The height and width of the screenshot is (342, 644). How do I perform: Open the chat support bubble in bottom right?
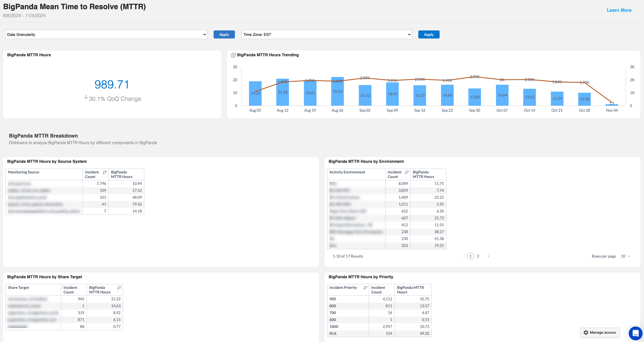[635, 333]
